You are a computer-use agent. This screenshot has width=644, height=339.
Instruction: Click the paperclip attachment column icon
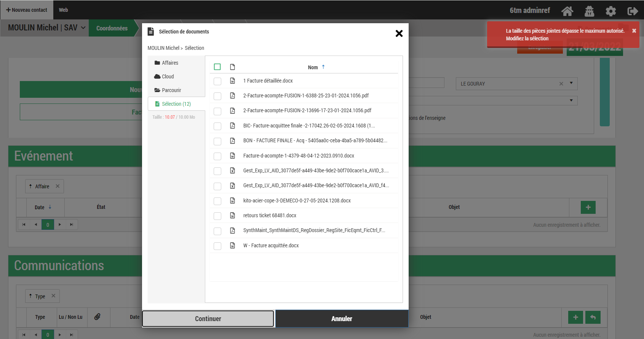[x=97, y=317]
